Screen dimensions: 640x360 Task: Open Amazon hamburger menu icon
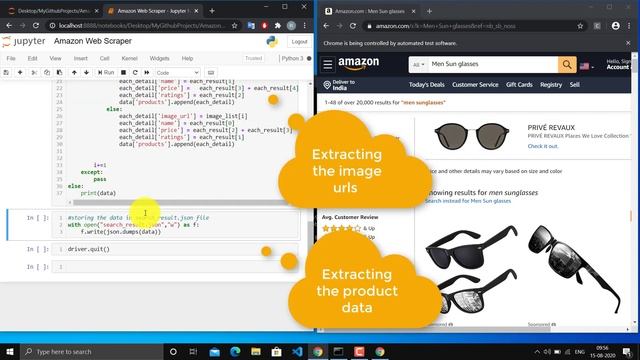[x=327, y=64]
